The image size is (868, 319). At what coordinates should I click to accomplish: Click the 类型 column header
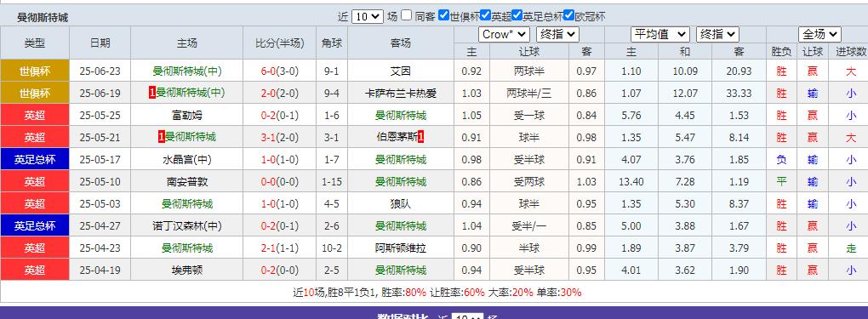click(35, 43)
